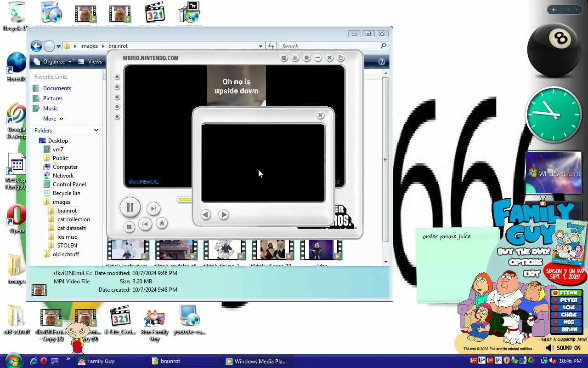Screen dimensions: 588x368
Task: Select 'old schtuff' folder in tree
Action: click(x=66, y=254)
